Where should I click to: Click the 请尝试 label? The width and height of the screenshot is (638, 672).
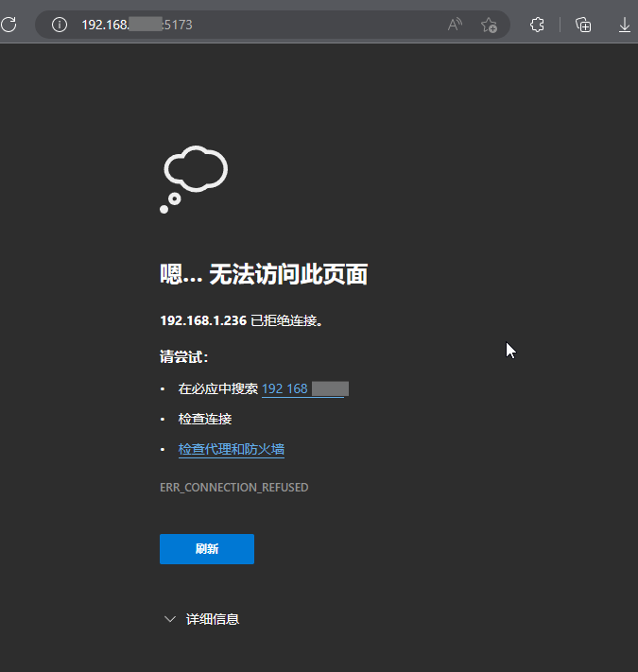[x=183, y=356]
